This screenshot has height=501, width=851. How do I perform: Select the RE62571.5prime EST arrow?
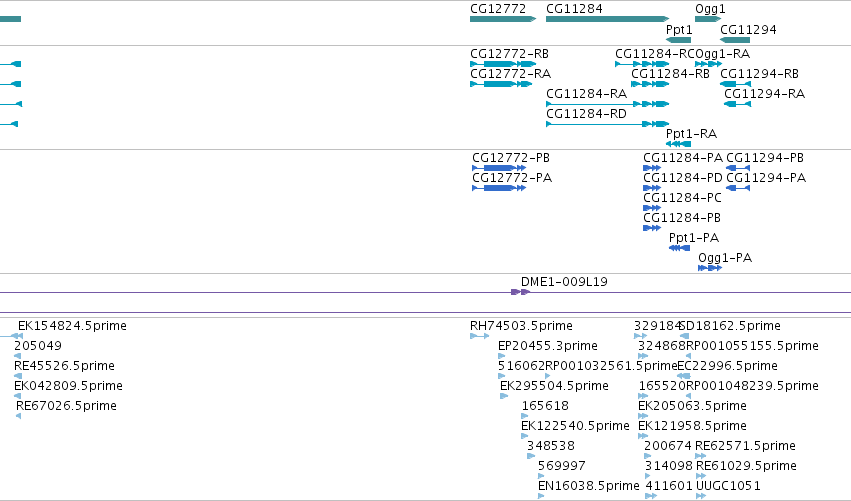pos(701,456)
